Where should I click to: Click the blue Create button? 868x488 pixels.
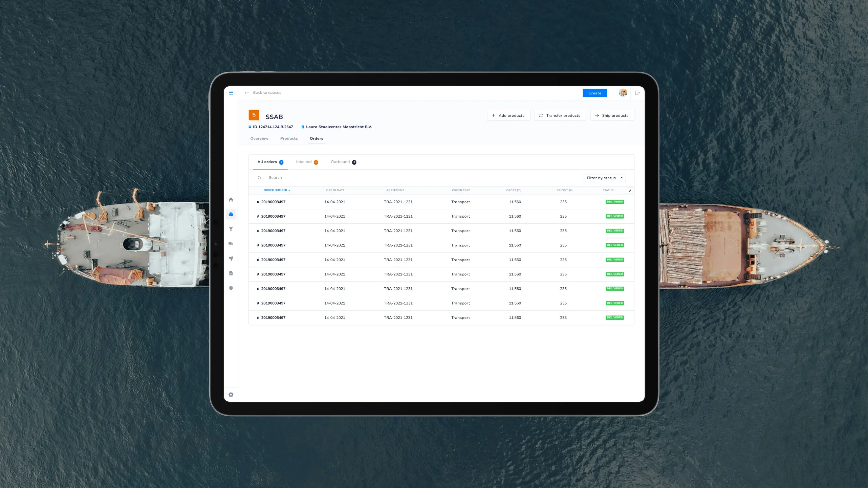coord(594,93)
